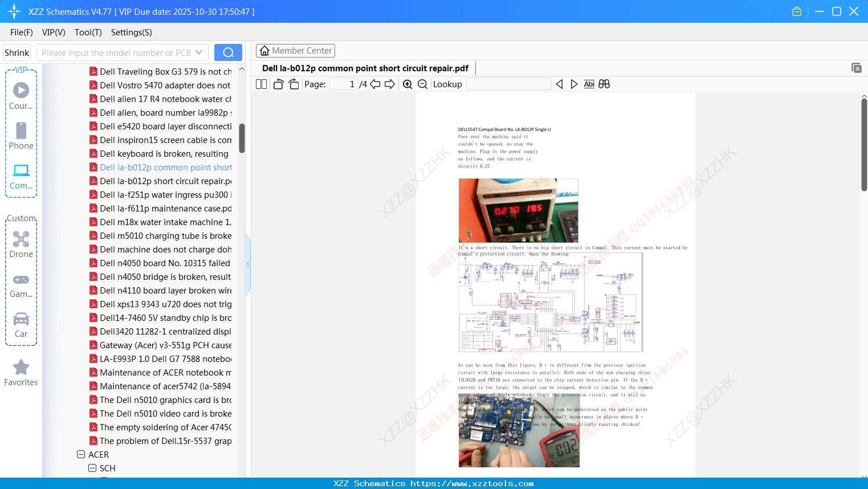The height and width of the screenshot is (489, 868).
Task: Open Dell inspiron15 screen cable file
Action: click(x=165, y=140)
